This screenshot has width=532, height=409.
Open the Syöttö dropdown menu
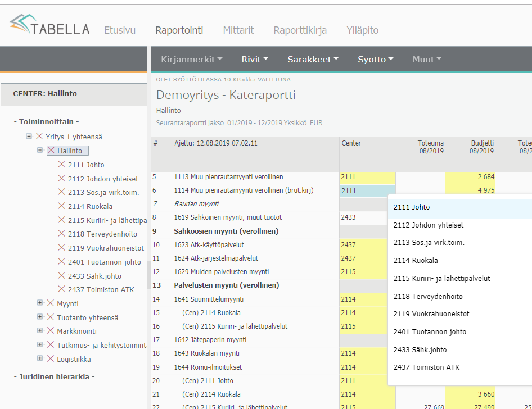(x=375, y=59)
